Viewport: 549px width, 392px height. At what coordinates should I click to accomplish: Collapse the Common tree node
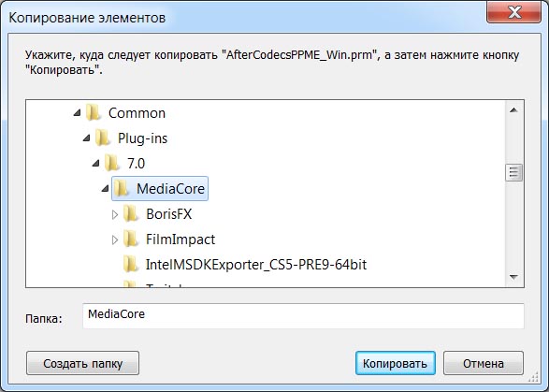pyautogui.click(x=77, y=113)
